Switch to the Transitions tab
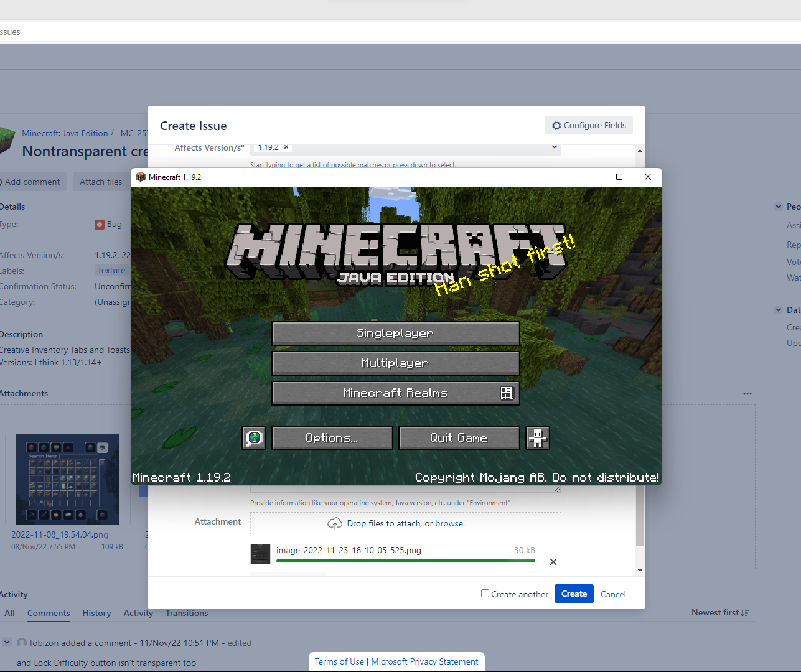Image resolution: width=801 pixels, height=672 pixels. tap(187, 614)
